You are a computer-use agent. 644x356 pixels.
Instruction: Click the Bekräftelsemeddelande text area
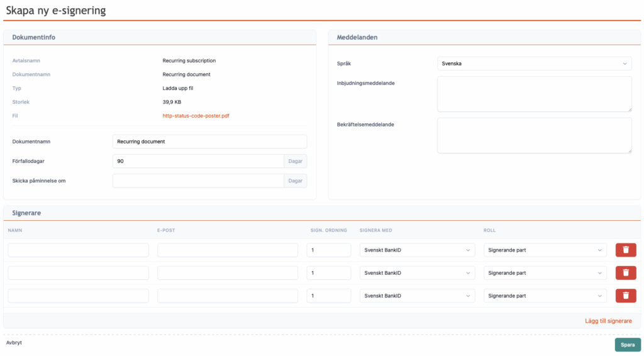tap(534, 135)
